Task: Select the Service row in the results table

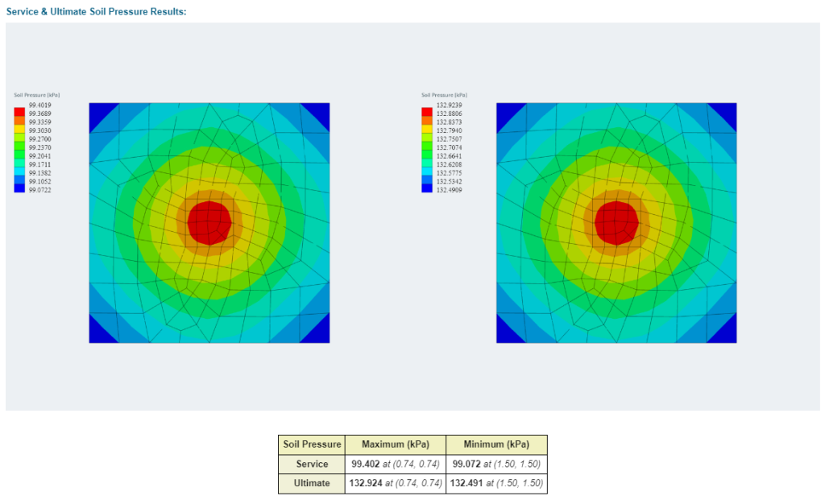Action: pyautogui.click(x=312, y=464)
